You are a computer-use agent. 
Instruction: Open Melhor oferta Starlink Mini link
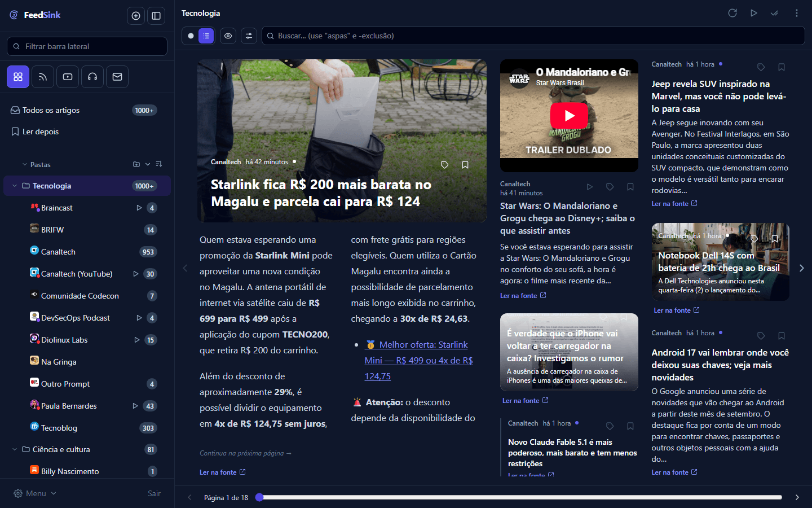pyautogui.click(x=418, y=360)
